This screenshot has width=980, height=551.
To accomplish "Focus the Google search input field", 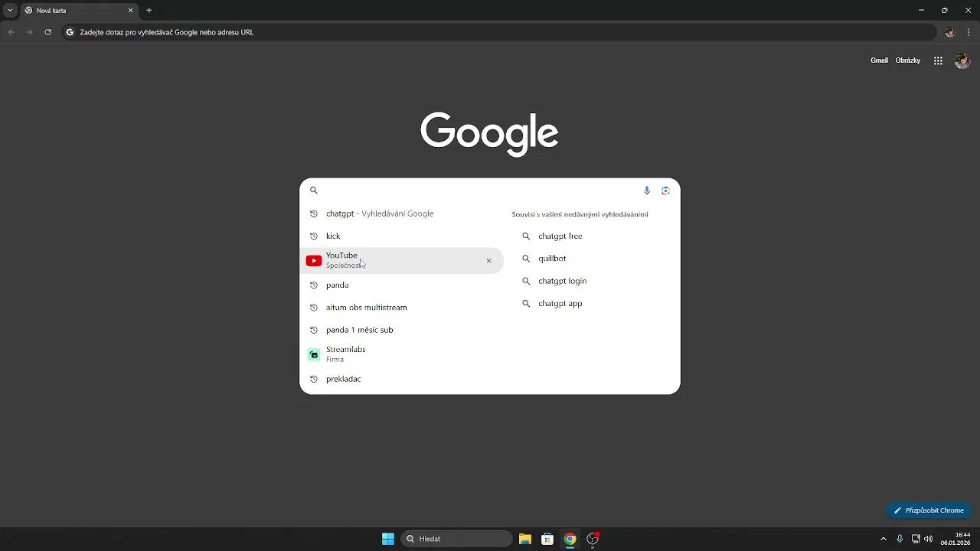I will [x=479, y=191].
